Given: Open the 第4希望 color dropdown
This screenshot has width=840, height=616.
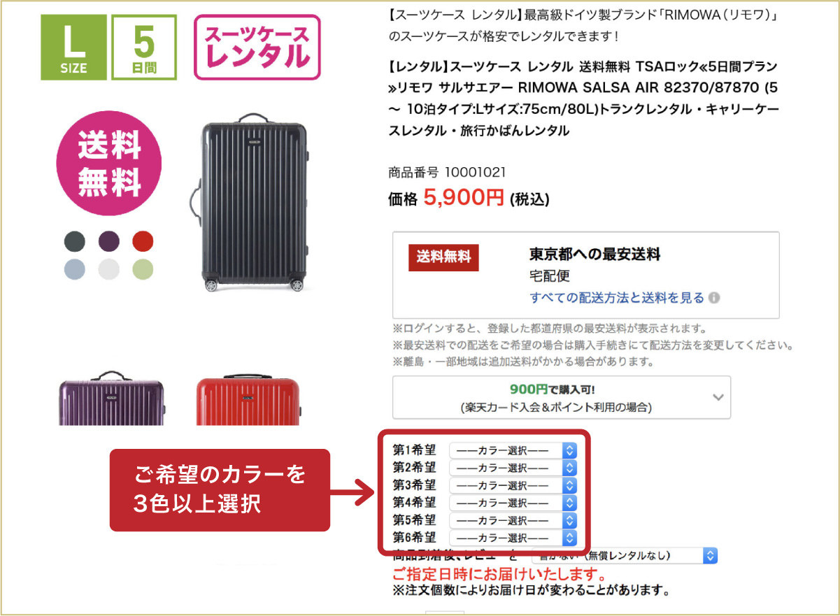Looking at the screenshot, I should point(513,503).
